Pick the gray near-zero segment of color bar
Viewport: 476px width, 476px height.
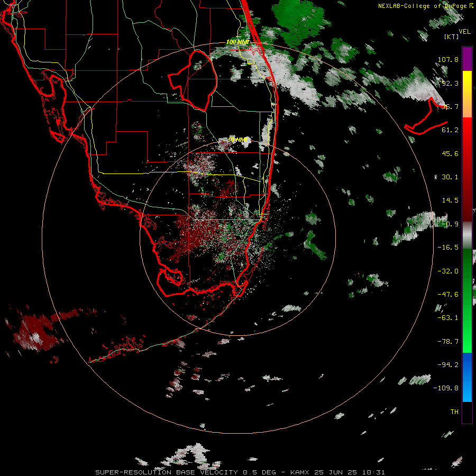pyautogui.click(x=467, y=235)
